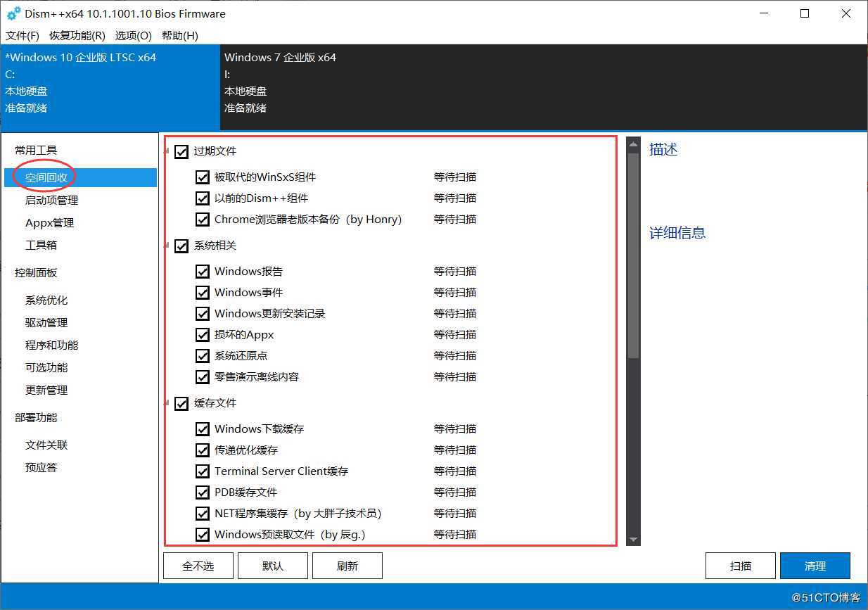Open 工具箱 in the sidebar
The image size is (868, 610).
pos(41,245)
